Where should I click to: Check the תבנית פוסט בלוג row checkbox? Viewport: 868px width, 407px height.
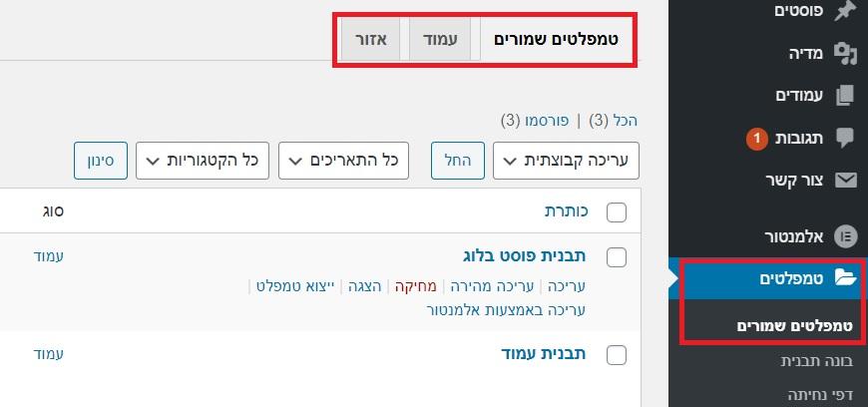(x=617, y=257)
